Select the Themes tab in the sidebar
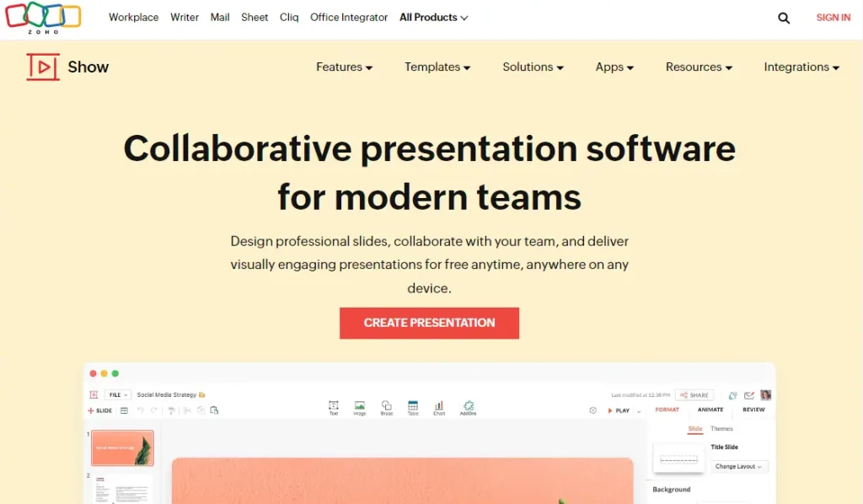This screenshot has width=863, height=504. tap(721, 428)
